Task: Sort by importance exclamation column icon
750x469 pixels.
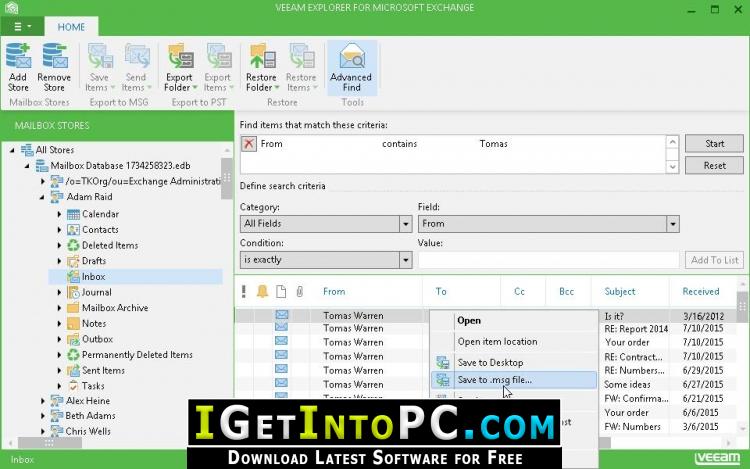Action: [x=244, y=291]
